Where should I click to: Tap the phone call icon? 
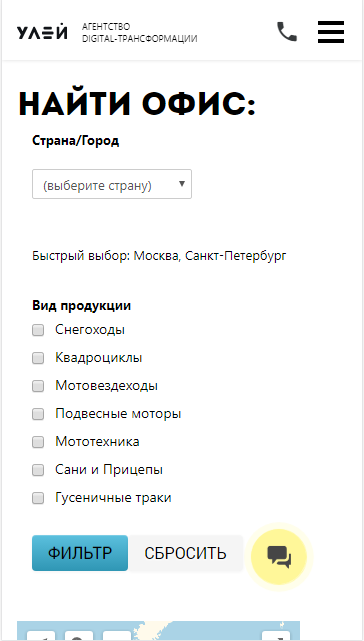tap(287, 32)
